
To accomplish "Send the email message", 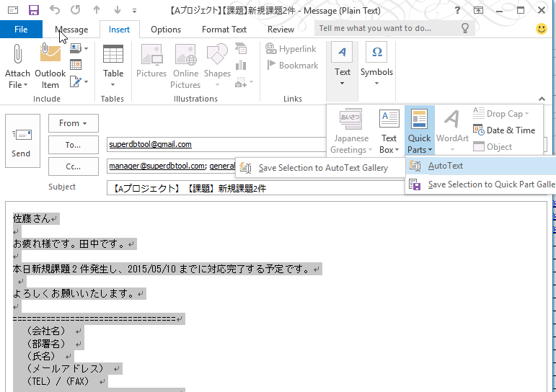I will [22, 141].
